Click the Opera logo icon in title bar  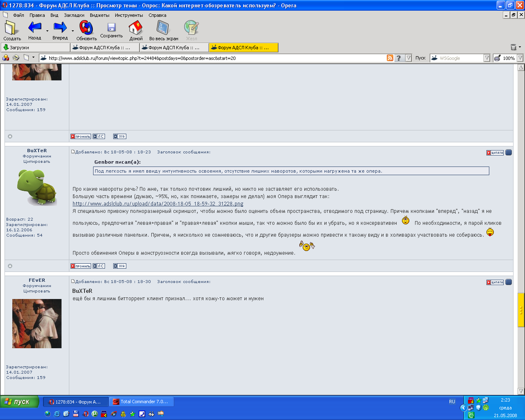pyautogui.click(x=5, y=5)
